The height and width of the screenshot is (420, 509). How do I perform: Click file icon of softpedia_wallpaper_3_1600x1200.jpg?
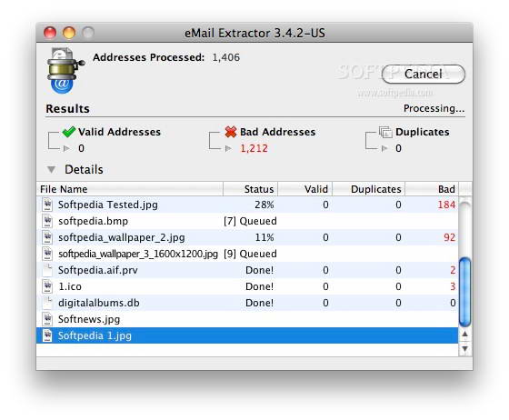[x=47, y=254]
